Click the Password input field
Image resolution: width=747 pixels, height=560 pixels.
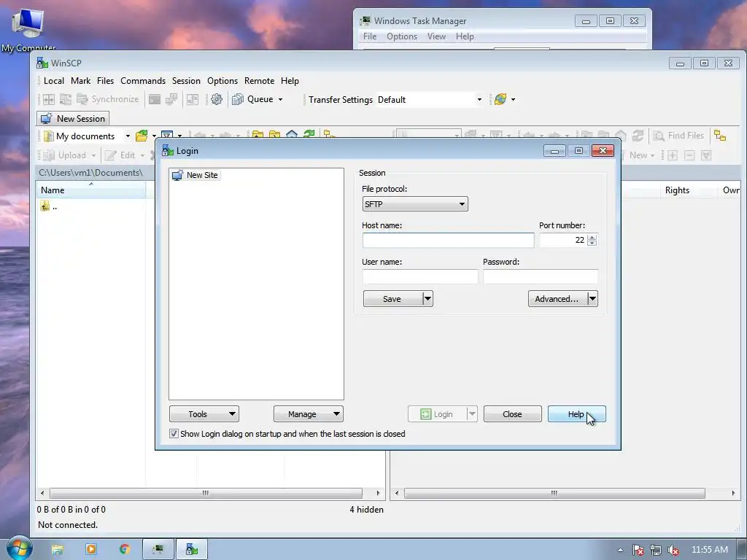point(541,276)
